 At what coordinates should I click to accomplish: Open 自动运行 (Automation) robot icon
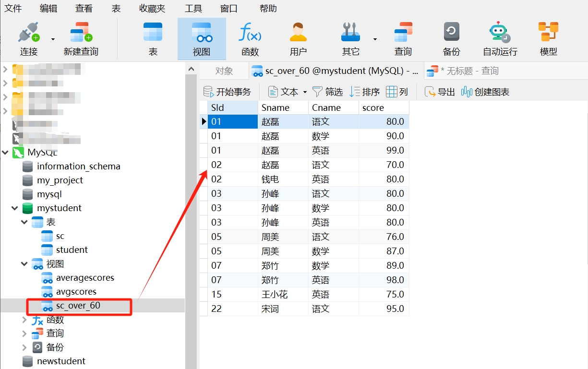(500, 39)
